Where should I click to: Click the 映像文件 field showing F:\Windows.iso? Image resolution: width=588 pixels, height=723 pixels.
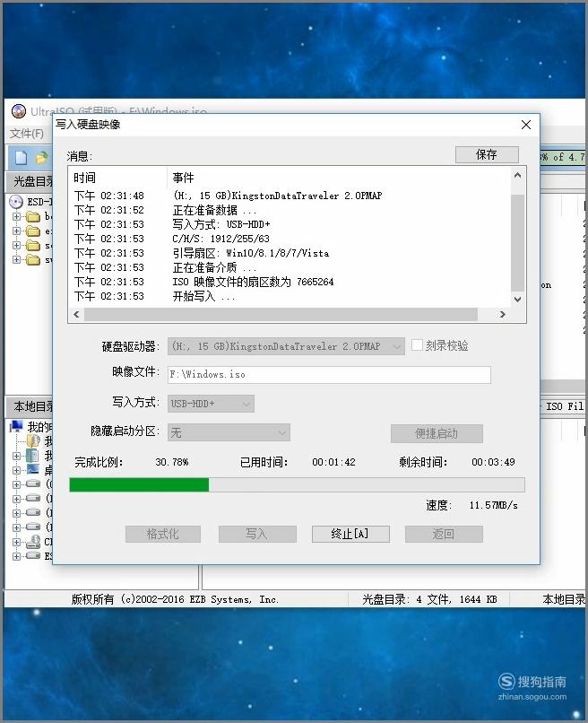(x=329, y=374)
